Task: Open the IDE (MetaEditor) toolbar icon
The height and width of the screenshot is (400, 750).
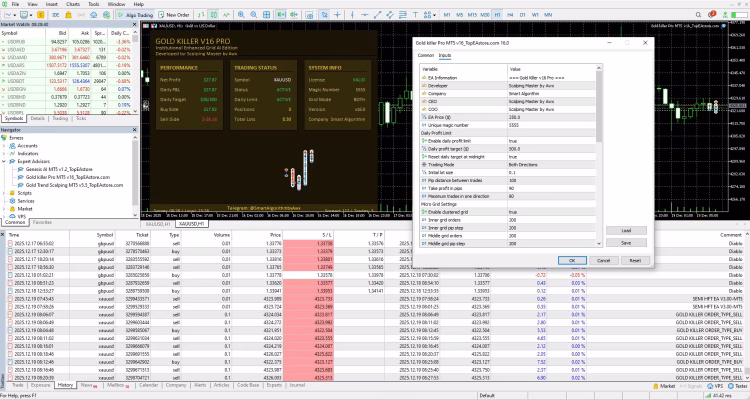Action: point(55,15)
